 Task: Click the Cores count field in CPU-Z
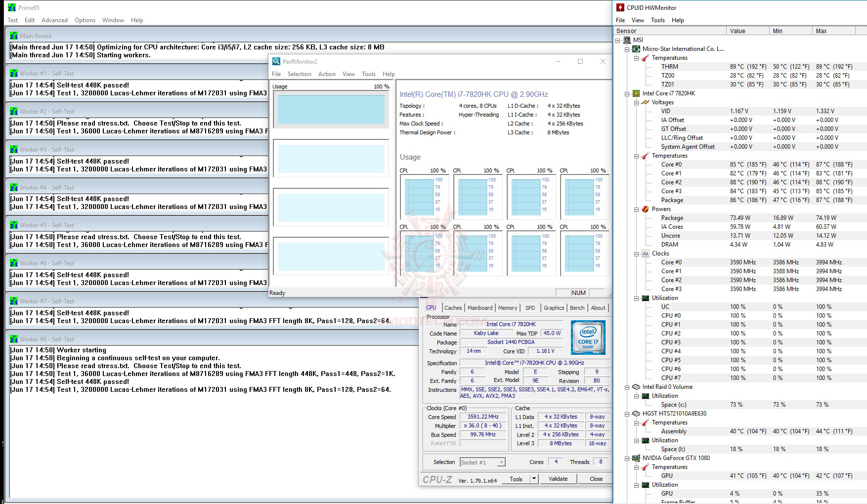coord(556,462)
